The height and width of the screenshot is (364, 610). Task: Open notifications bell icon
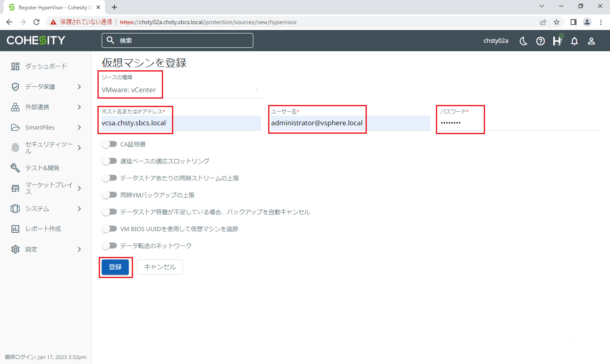point(574,41)
